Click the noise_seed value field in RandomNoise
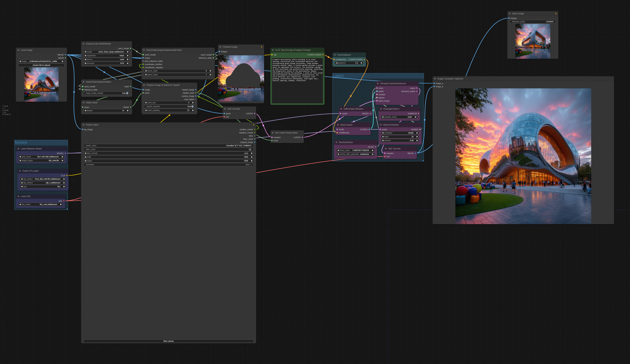 (360, 150)
